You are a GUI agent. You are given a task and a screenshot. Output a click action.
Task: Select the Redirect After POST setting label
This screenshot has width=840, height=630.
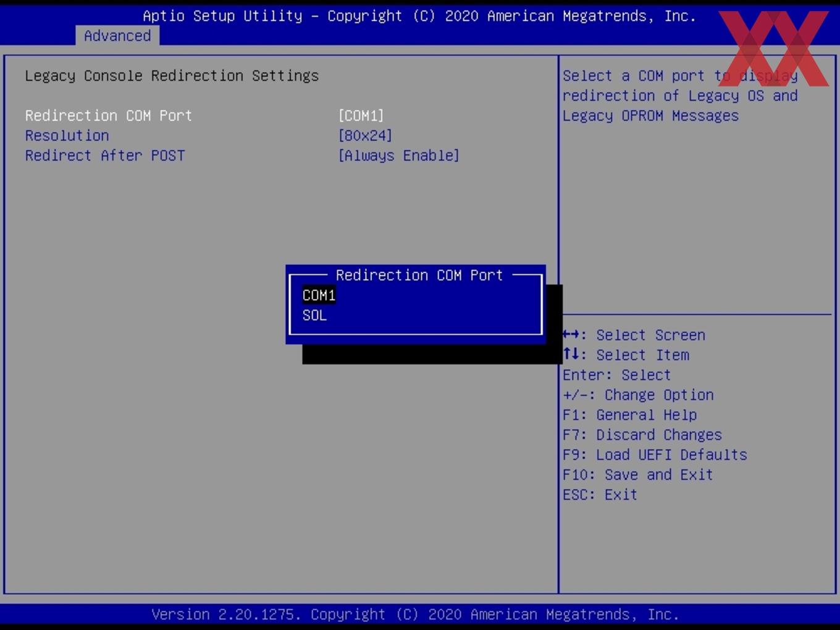pyautogui.click(x=105, y=156)
